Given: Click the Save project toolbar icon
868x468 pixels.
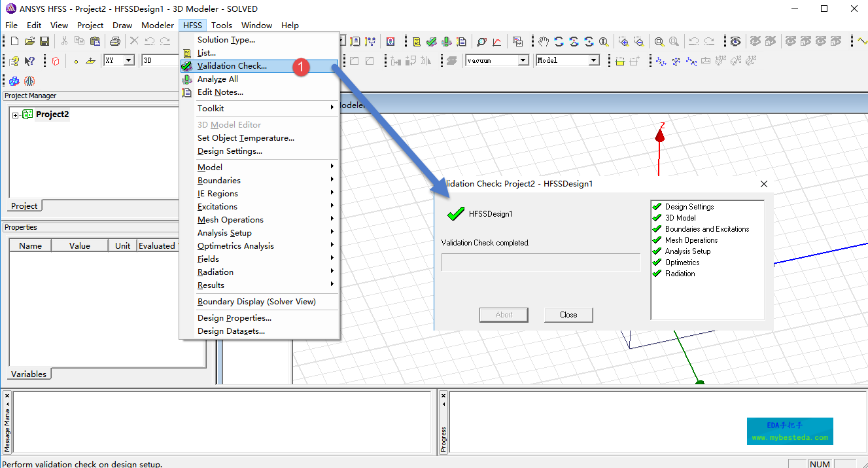Looking at the screenshot, I should 44,41.
